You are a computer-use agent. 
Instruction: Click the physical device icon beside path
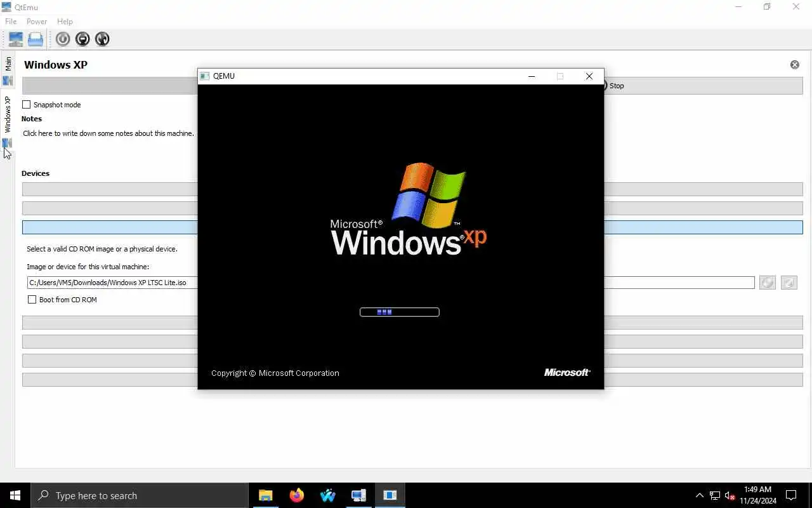point(789,283)
